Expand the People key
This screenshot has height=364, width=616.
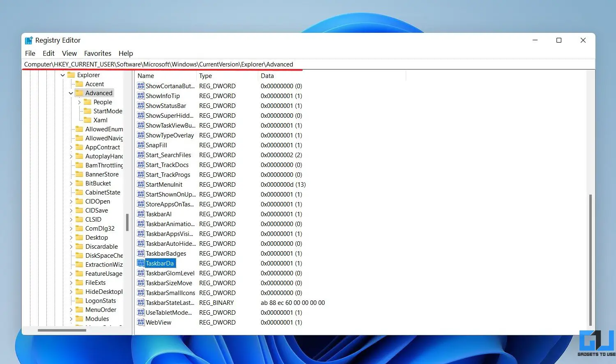(x=79, y=102)
